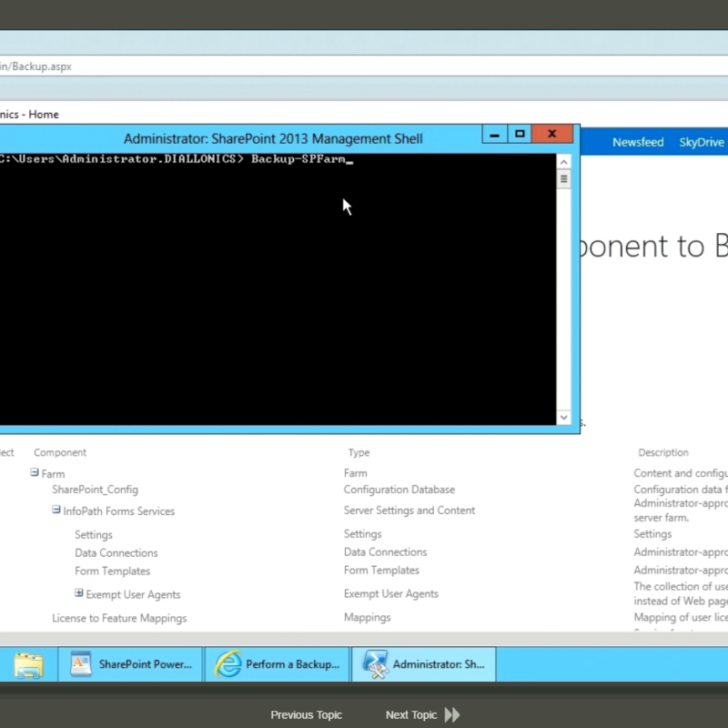Open the SkyDrive link

point(702,142)
